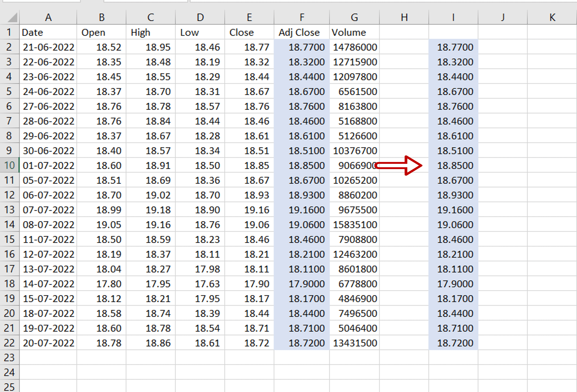Image resolution: width=577 pixels, height=392 pixels.
Task: Click the cell containing date 21-06-2022
Action: pos(48,47)
